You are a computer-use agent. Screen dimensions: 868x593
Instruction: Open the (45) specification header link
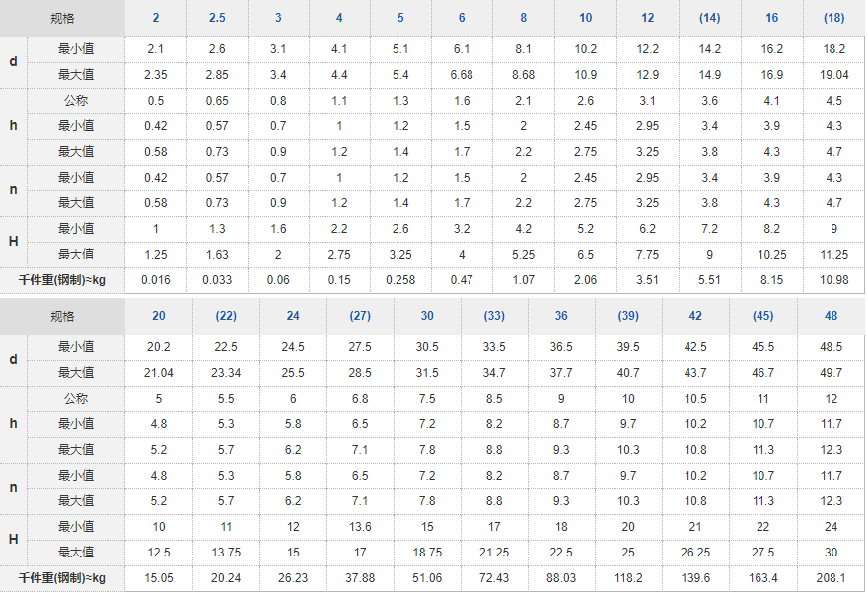tap(762, 316)
